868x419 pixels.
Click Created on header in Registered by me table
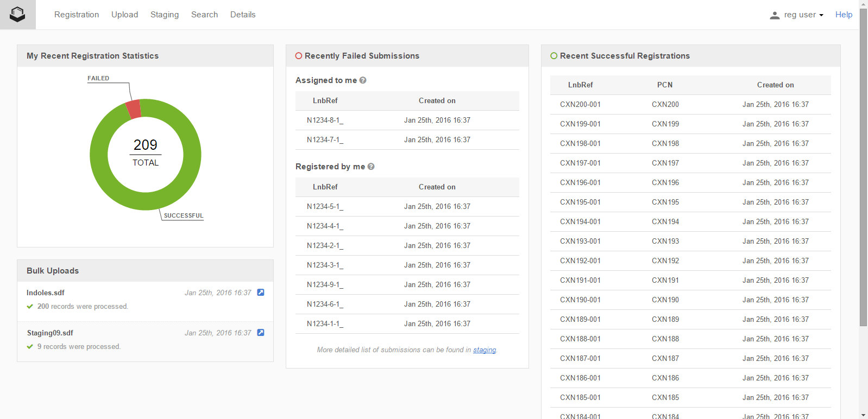click(437, 187)
